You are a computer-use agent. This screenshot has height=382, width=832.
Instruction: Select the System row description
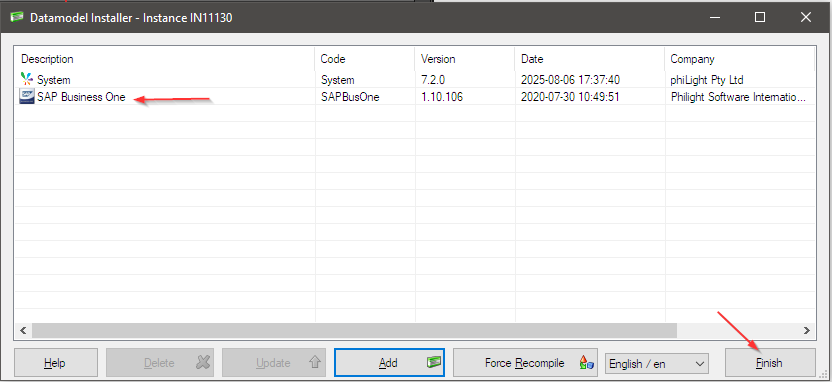pyautogui.click(x=54, y=80)
